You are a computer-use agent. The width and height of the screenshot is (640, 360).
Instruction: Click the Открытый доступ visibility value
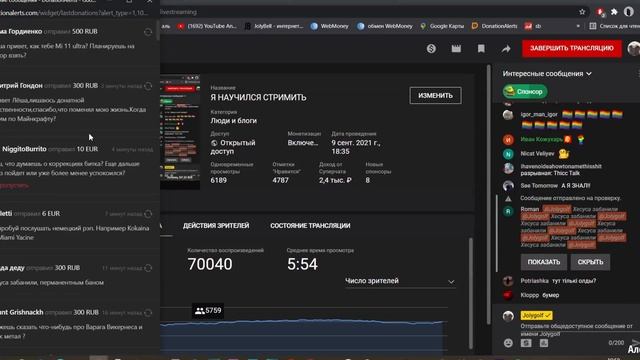tap(233, 147)
